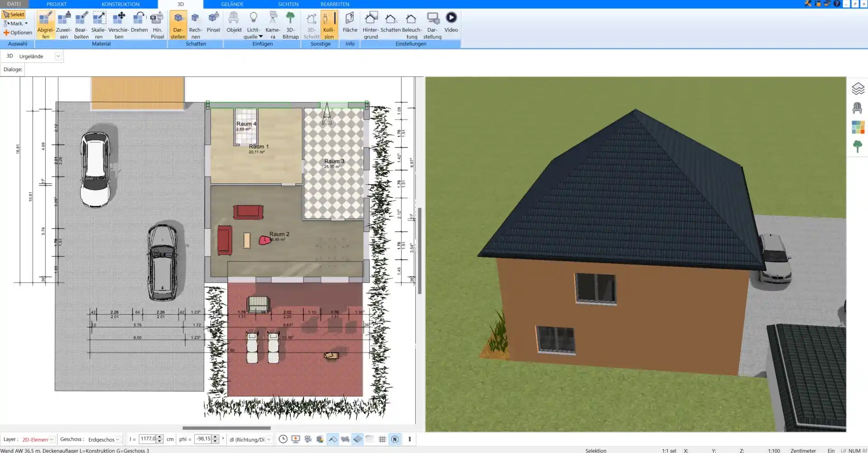Open the DATEI menu
Image resolution: width=868 pixels, height=453 pixels.
[14, 4]
